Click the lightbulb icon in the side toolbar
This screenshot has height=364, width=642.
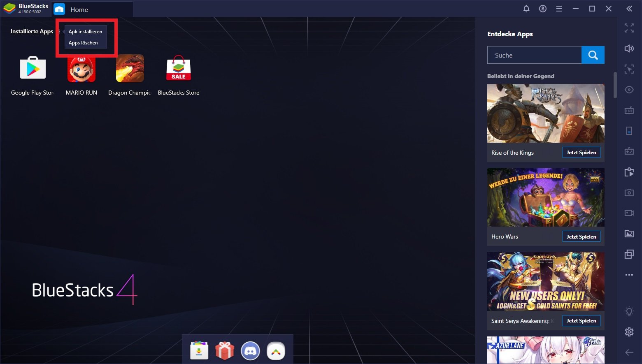[x=629, y=311]
